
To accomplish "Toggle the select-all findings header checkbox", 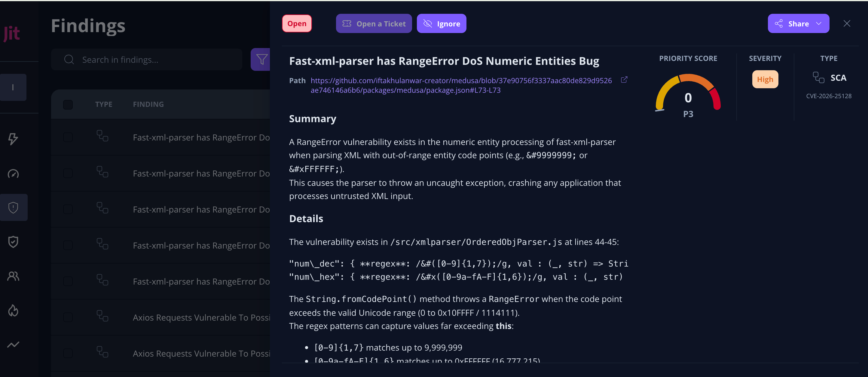I will [x=68, y=105].
